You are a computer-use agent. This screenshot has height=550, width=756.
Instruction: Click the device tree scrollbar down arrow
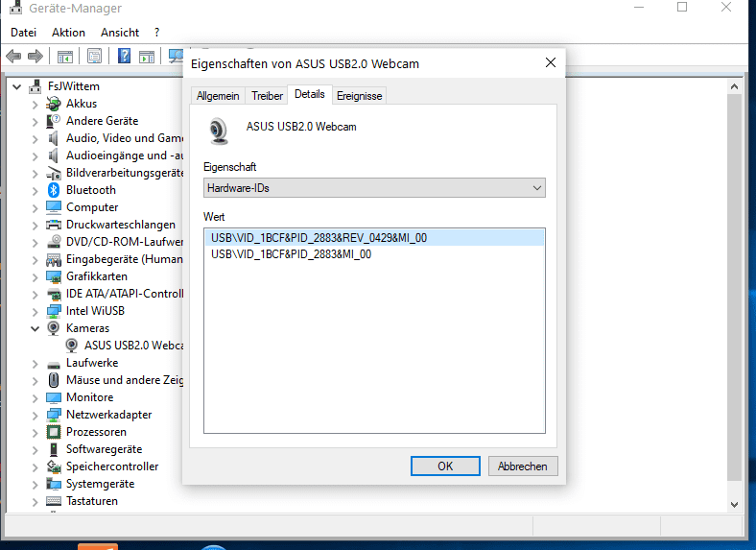(x=734, y=505)
